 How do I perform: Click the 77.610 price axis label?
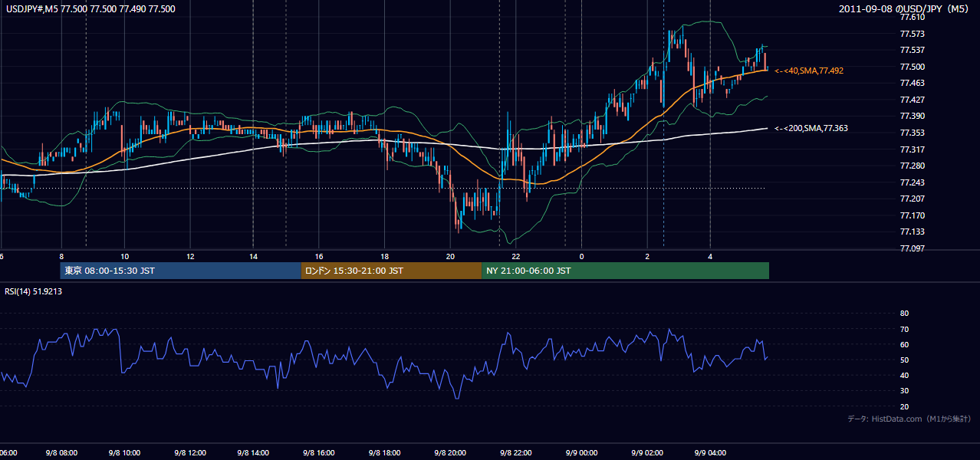913,18
